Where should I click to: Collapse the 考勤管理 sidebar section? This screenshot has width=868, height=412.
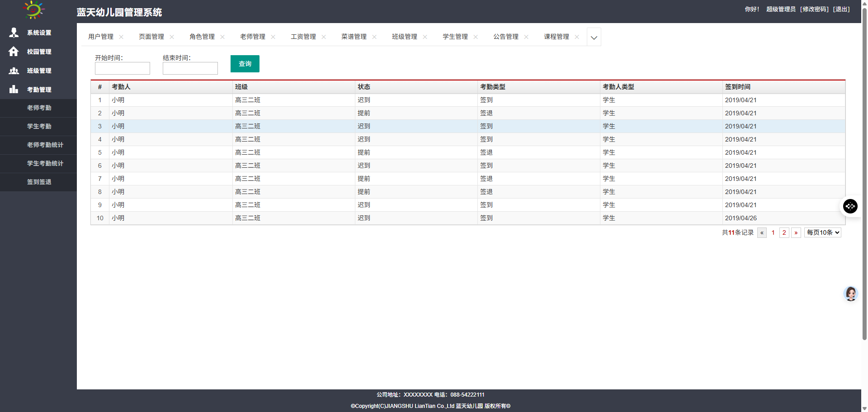pyautogui.click(x=39, y=90)
